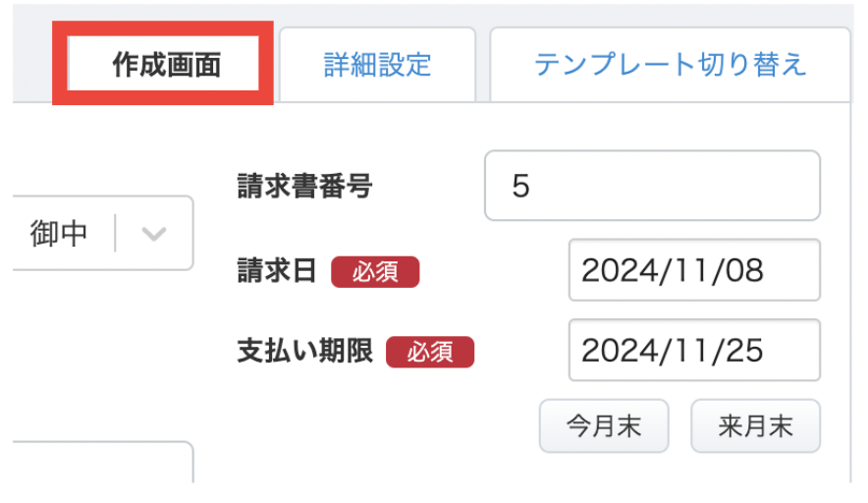Click the 請求書番号 label

(x=304, y=186)
